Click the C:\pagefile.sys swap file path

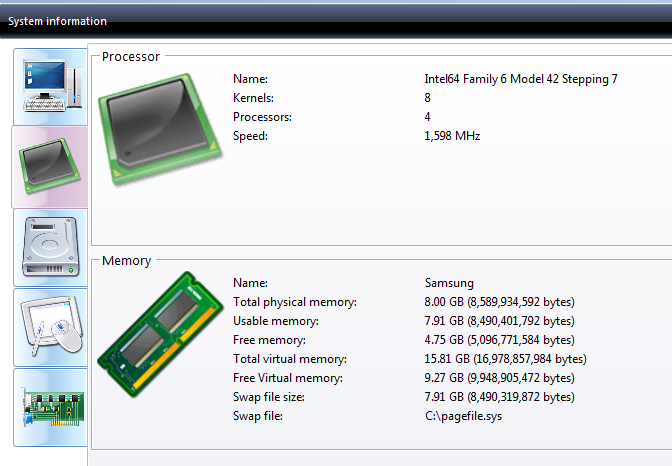pyautogui.click(x=463, y=416)
